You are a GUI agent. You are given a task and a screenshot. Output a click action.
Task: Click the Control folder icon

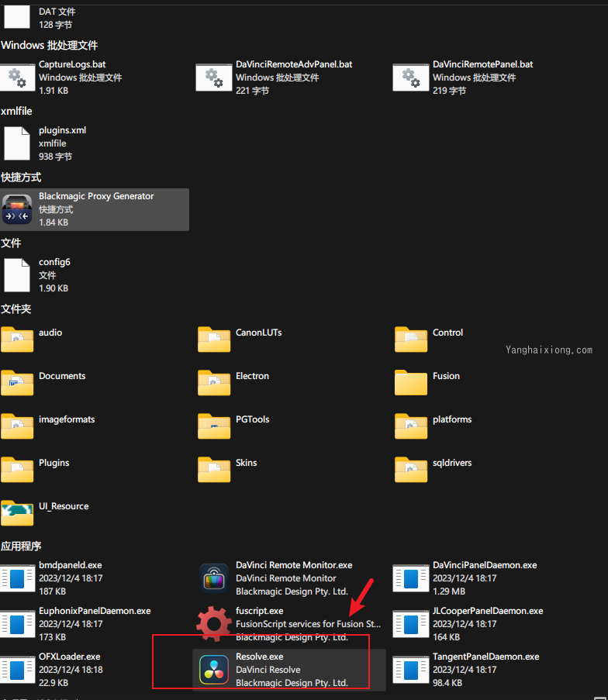(410, 340)
